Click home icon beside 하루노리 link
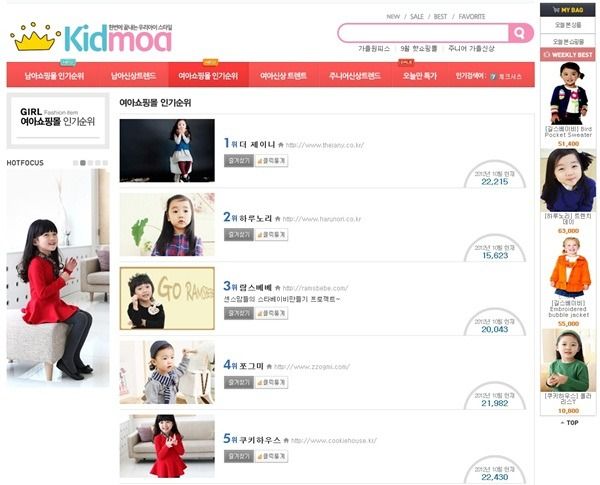The height and width of the screenshot is (485, 600). 277,219
